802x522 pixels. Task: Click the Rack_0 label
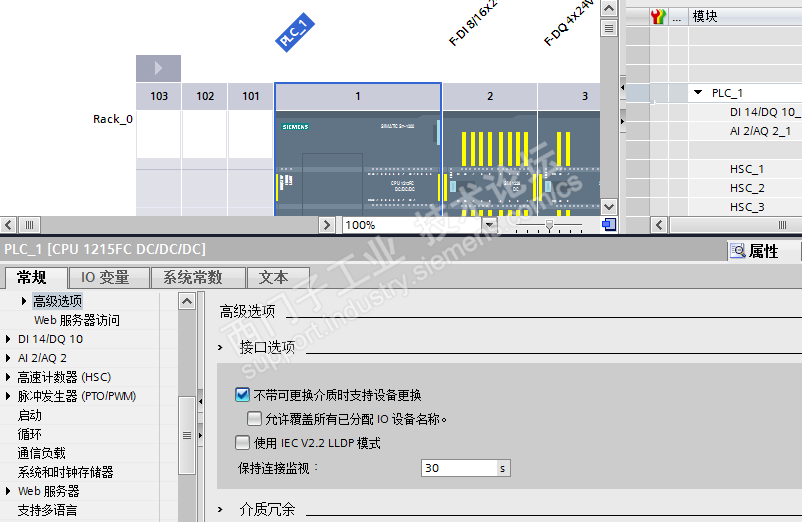[x=113, y=119]
